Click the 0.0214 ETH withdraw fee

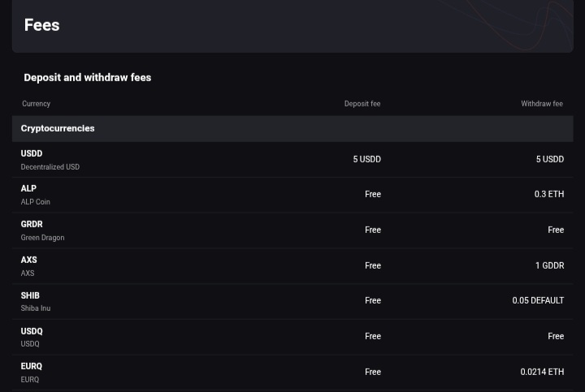[542, 372]
